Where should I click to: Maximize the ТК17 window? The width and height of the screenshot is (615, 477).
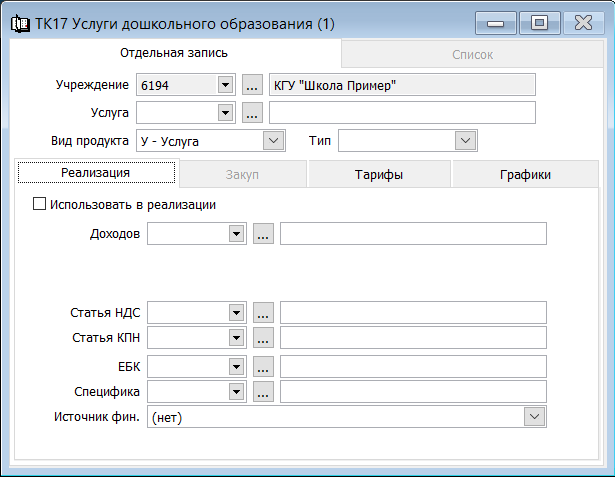click(x=540, y=23)
